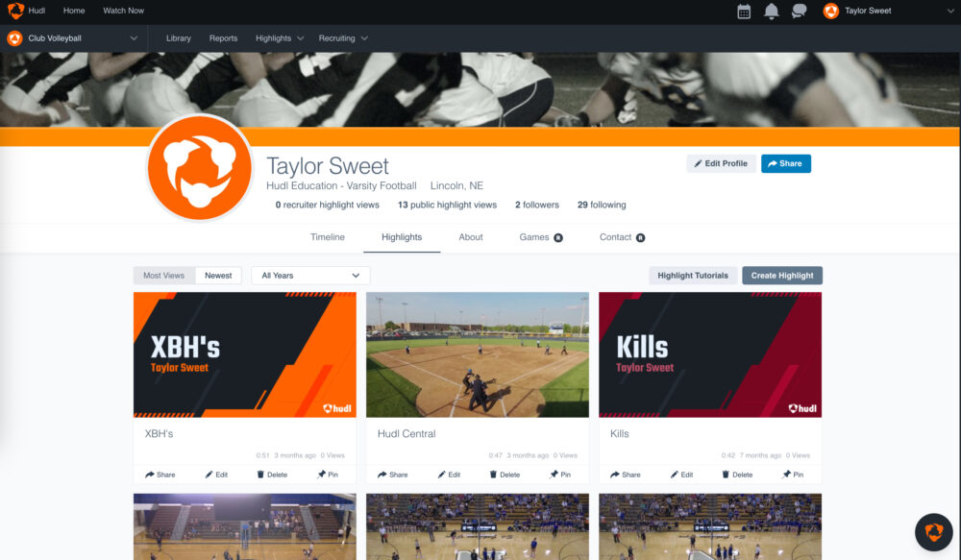Viewport: 961px width, 560px height.
Task: Open the calendar icon in top bar
Action: 744,12
